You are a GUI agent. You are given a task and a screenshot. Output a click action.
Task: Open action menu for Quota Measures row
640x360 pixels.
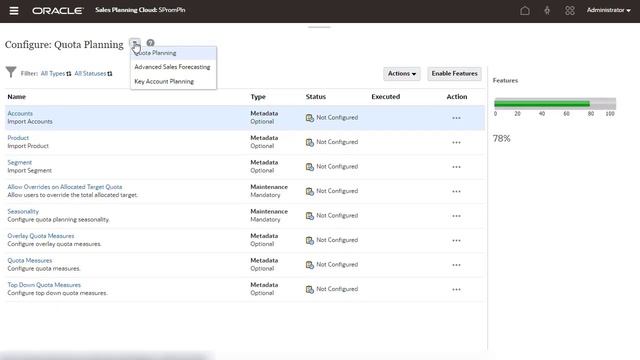(x=456, y=265)
